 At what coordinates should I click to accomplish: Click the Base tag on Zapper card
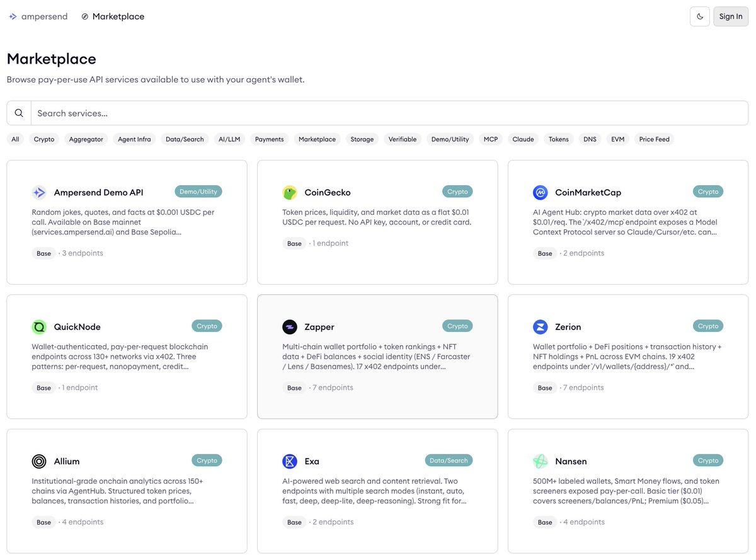pos(295,388)
